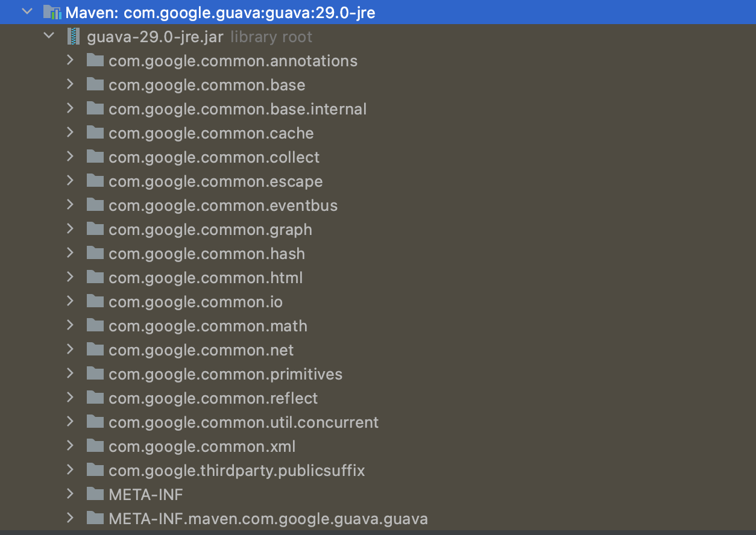The image size is (756, 535).
Task: Click the guava-29.0-jre.jar archive icon
Action: pos(74,37)
